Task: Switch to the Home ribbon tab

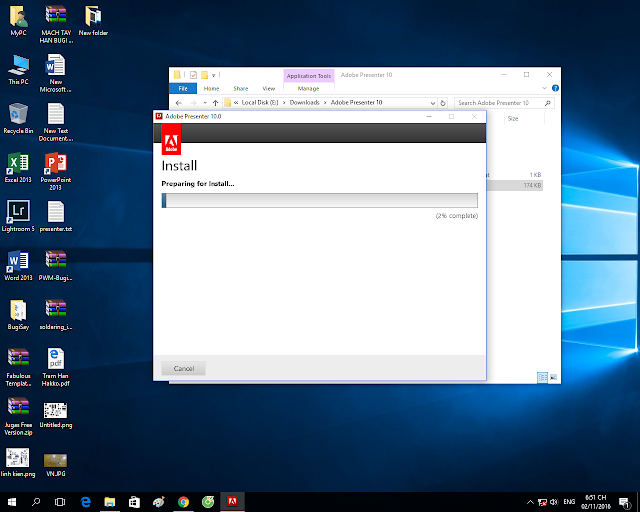Action: point(211,89)
